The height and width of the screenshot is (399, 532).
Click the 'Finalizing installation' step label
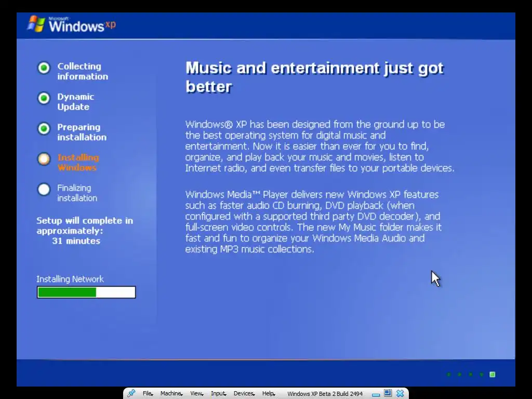tap(77, 193)
